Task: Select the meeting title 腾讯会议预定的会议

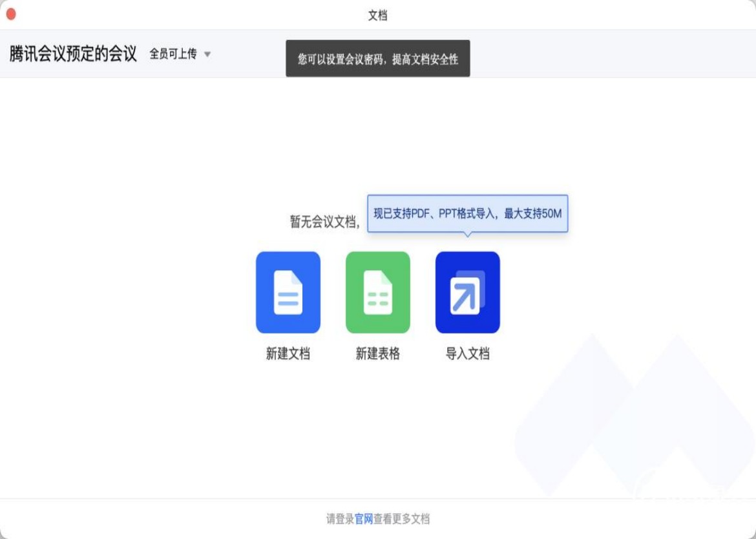Action: click(71, 54)
